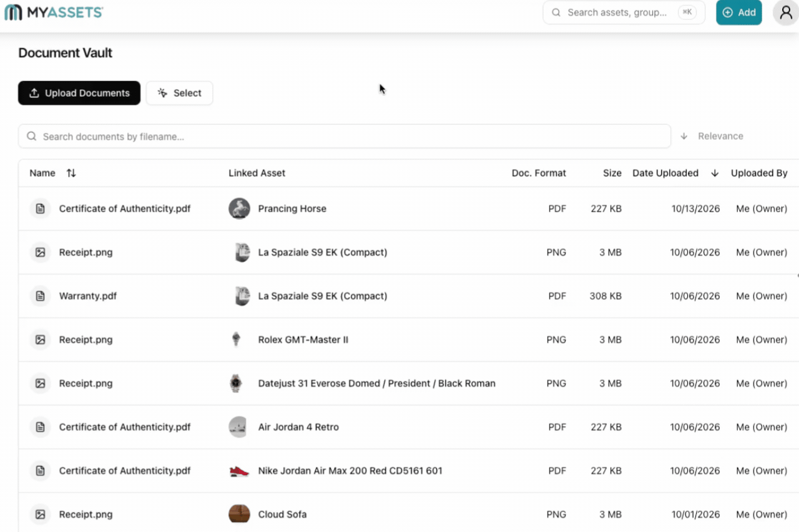Click the 10/01/2026 upload date
The image size is (799, 532).
coord(695,515)
